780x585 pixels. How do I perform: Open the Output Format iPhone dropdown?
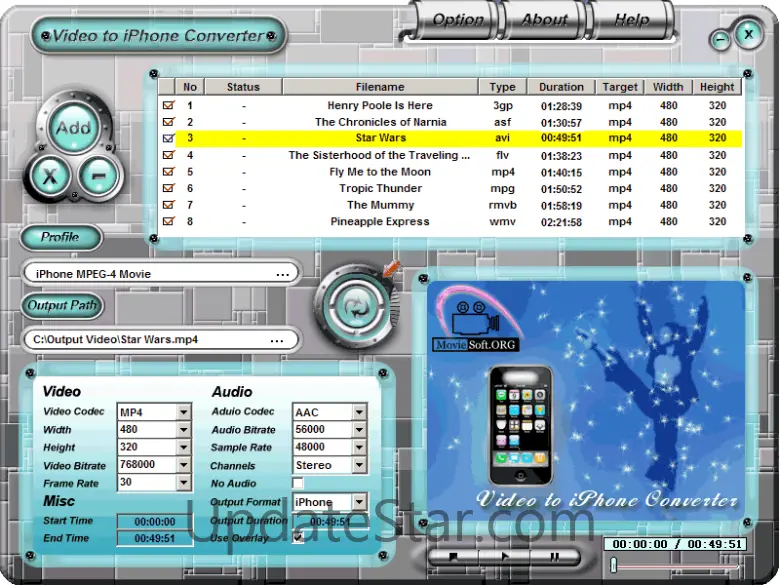(359, 502)
